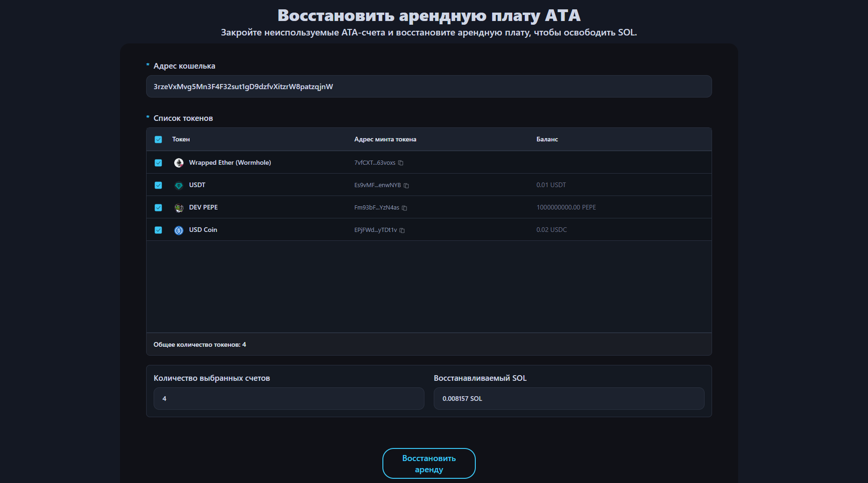
Task: Click the Токен column header
Action: click(x=181, y=140)
